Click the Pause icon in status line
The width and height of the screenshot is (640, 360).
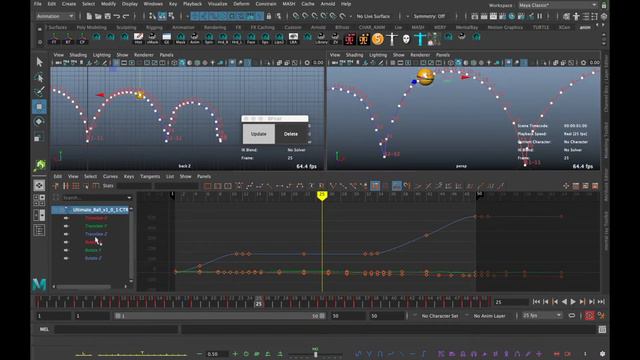[x=540, y=16]
